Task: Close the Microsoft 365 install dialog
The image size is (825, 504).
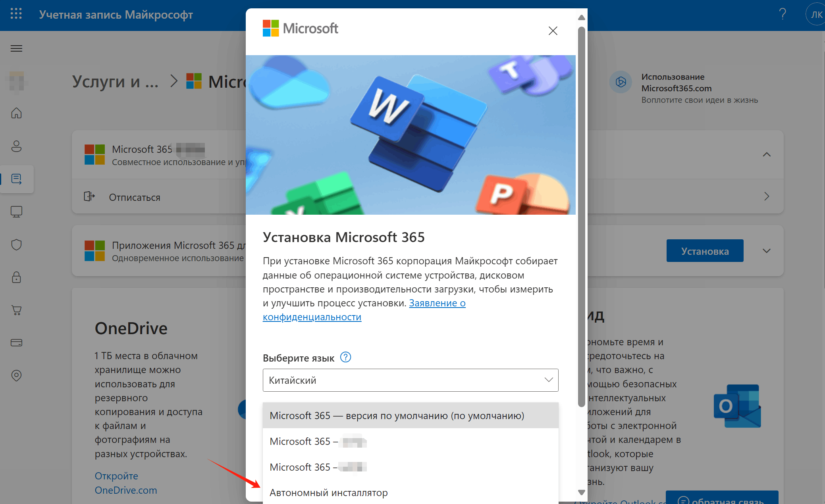Action: click(x=553, y=31)
